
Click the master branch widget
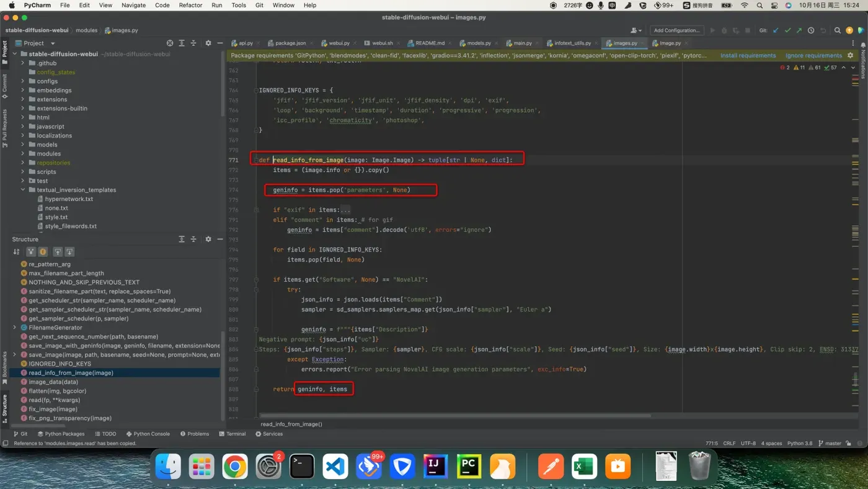pos(830,443)
